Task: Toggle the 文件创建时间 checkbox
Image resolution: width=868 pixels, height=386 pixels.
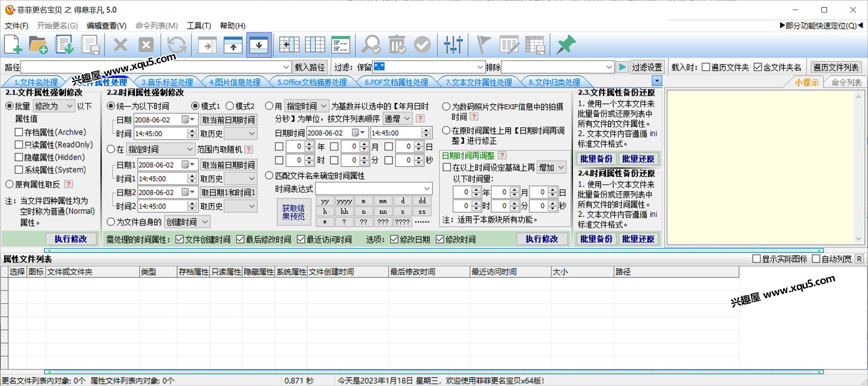Action: pyautogui.click(x=180, y=239)
